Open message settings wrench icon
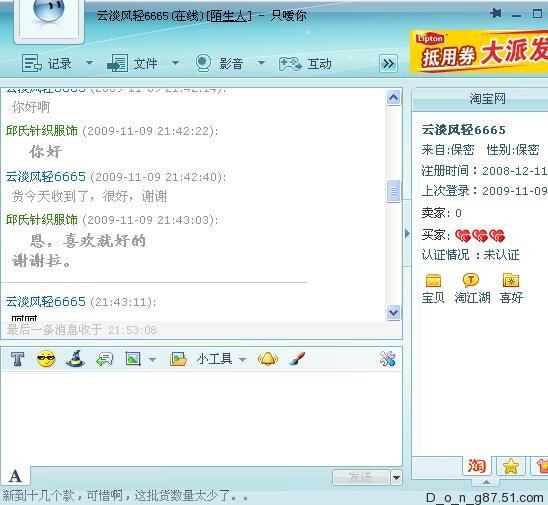This screenshot has height=505, width=548. [387, 359]
